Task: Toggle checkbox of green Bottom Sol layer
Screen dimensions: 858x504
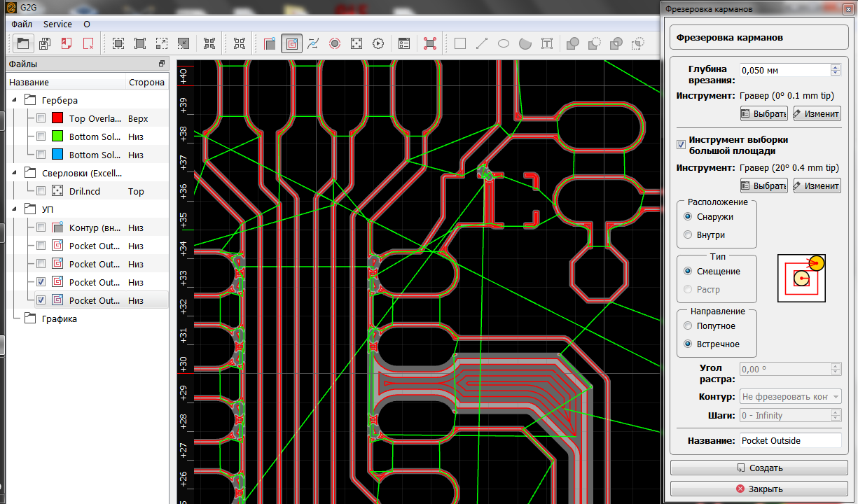Action: [41, 136]
